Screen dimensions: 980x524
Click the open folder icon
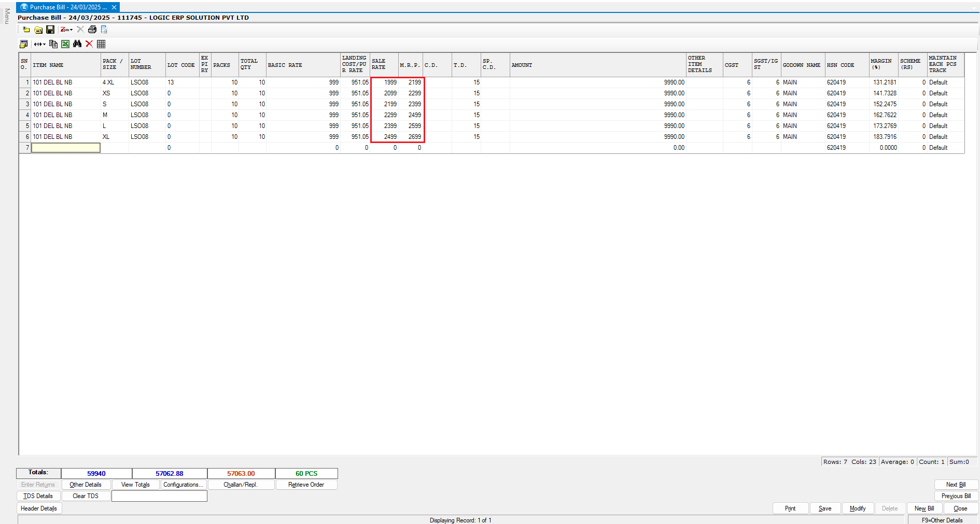(38, 30)
